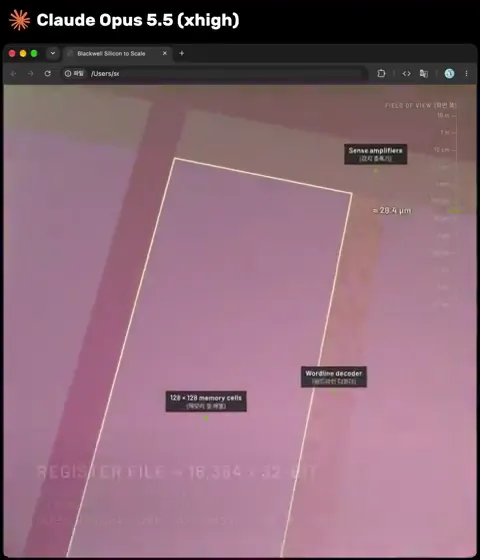
Task: Click the REGISTER FILE 16,384 × 32-BIT heading
Action: click(178, 472)
